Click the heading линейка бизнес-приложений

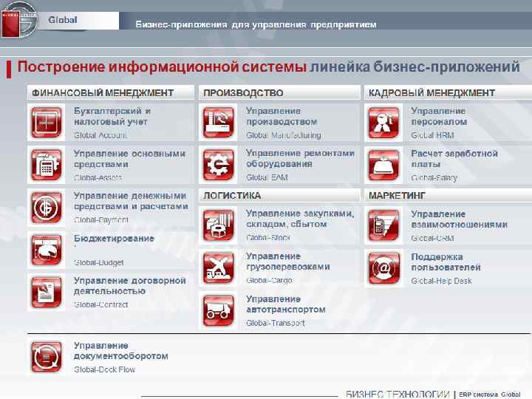coord(415,66)
